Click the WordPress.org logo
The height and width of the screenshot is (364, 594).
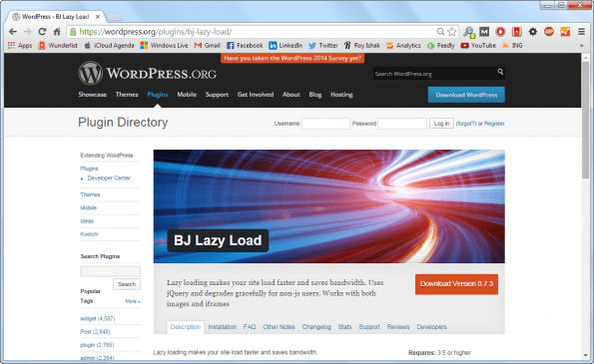click(x=148, y=73)
